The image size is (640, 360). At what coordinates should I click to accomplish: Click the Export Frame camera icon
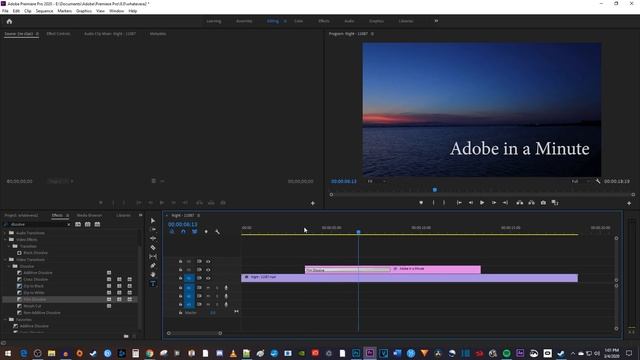(543, 203)
